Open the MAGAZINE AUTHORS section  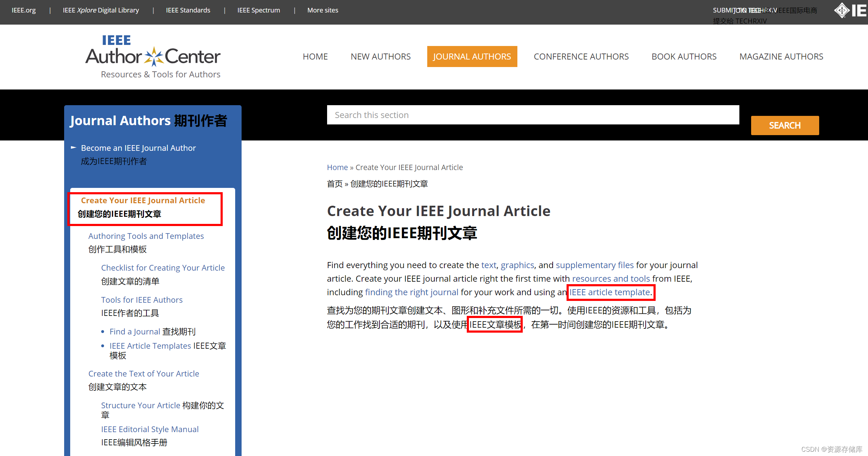pos(781,56)
